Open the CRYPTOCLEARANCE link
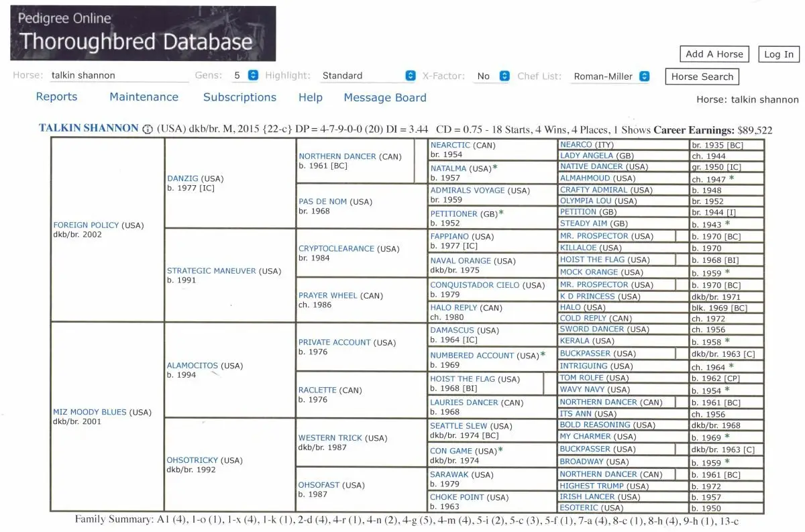 click(336, 249)
